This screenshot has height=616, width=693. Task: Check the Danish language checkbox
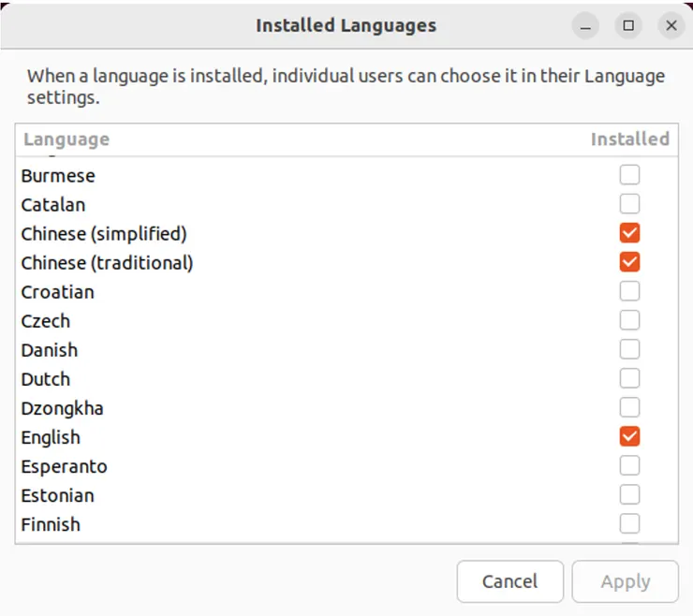(629, 349)
